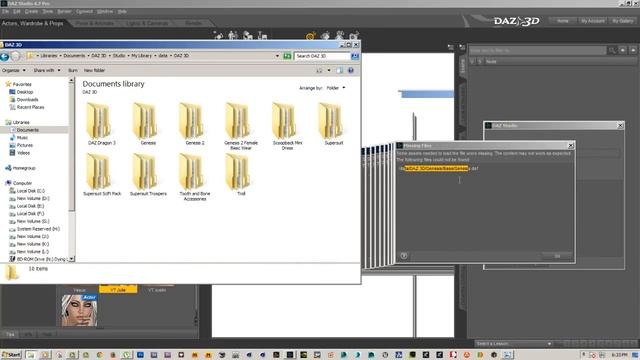Open the Window menu in DAZ Studio
The image size is (640, 360).
(105, 11)
